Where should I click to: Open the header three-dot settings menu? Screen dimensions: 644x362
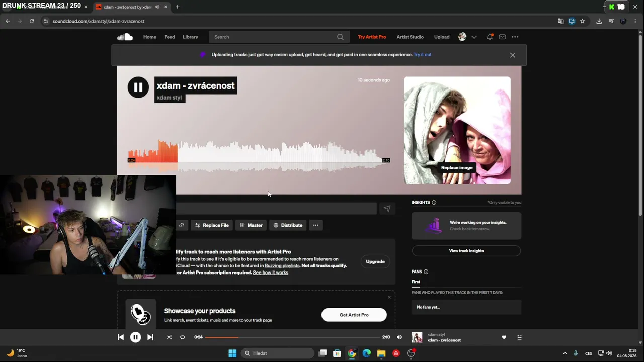pyautogui.click(x=515, y=37)
